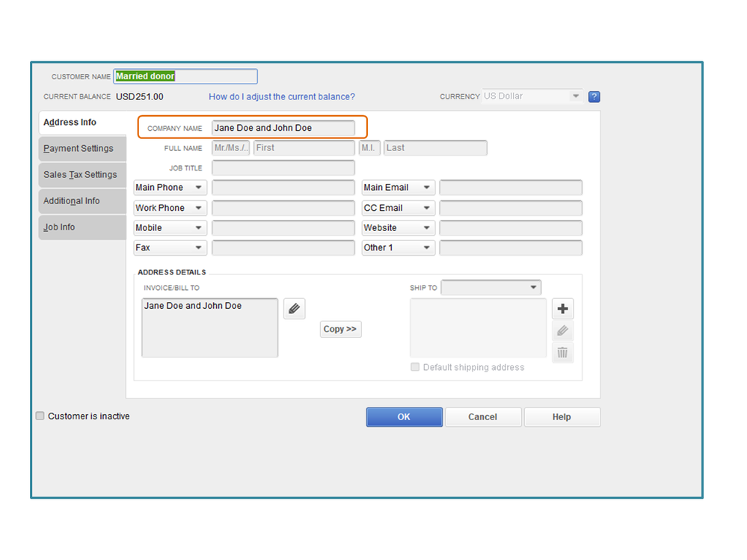This screenshot has height=560, width=747.
Task: Click the OK button
Action: (404, 416)
